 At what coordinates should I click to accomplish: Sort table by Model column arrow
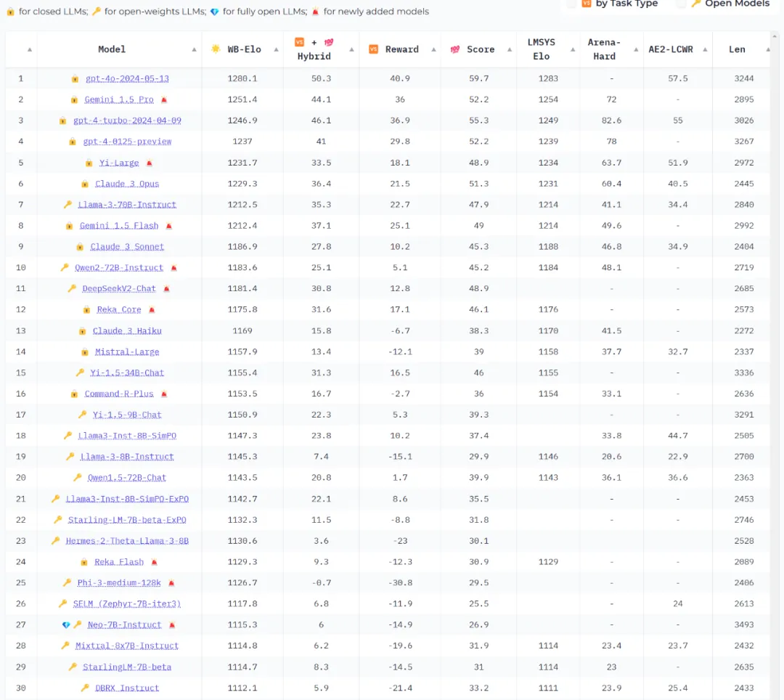coord(194,49)
